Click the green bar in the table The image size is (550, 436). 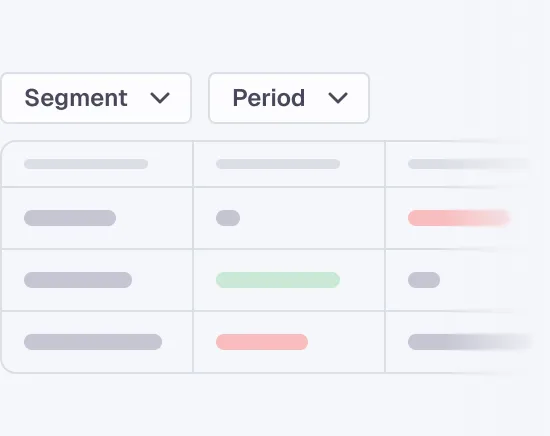(x=278, y=280)
